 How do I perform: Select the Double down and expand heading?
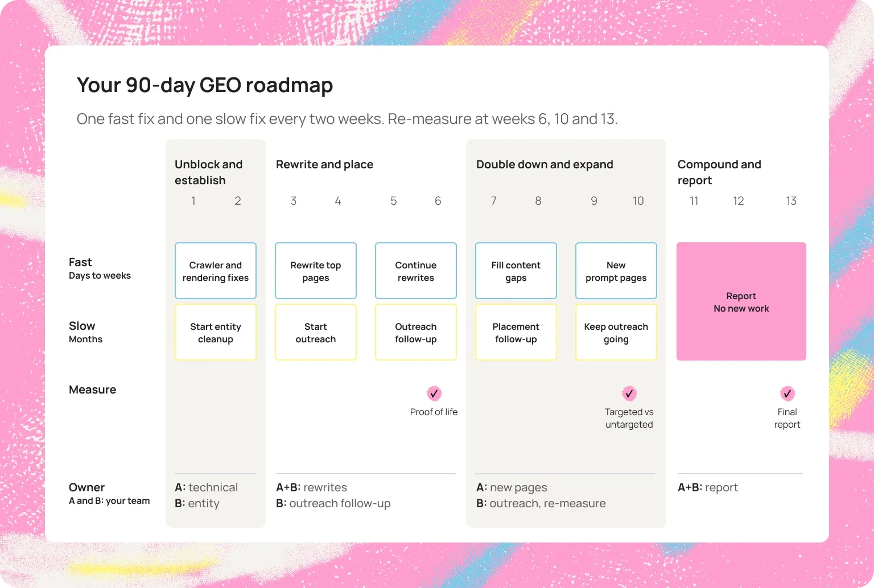pyautogui.click(x=545, y=164)
